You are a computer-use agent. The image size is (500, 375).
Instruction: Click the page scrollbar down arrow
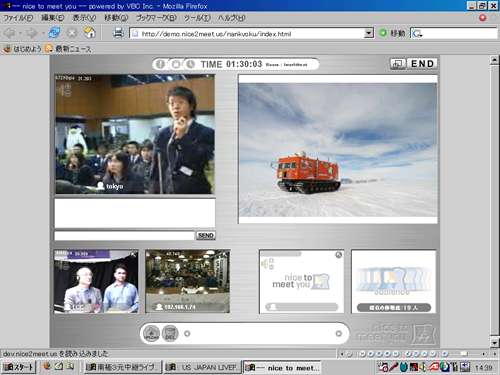point(494,342)
